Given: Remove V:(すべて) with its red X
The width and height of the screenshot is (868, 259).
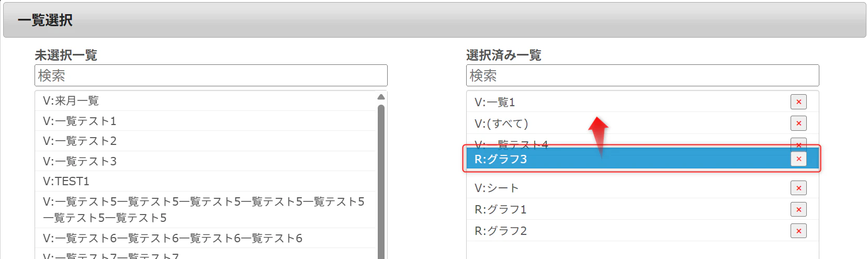Looking at the screenshot, I should point(798,123).
